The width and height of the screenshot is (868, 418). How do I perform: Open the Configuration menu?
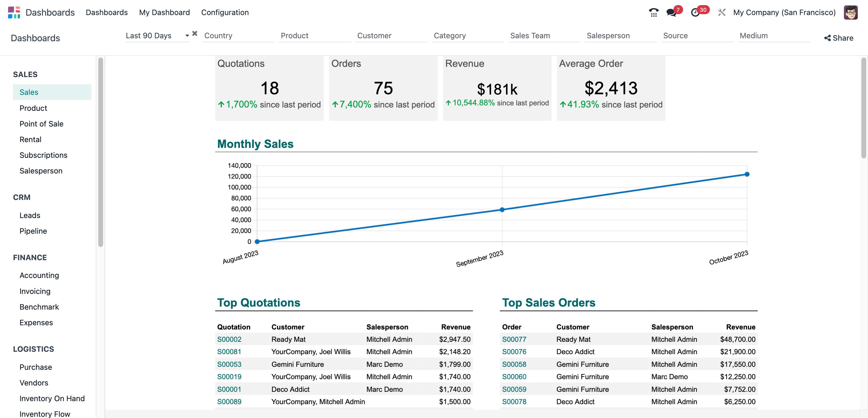coord(225,12)
